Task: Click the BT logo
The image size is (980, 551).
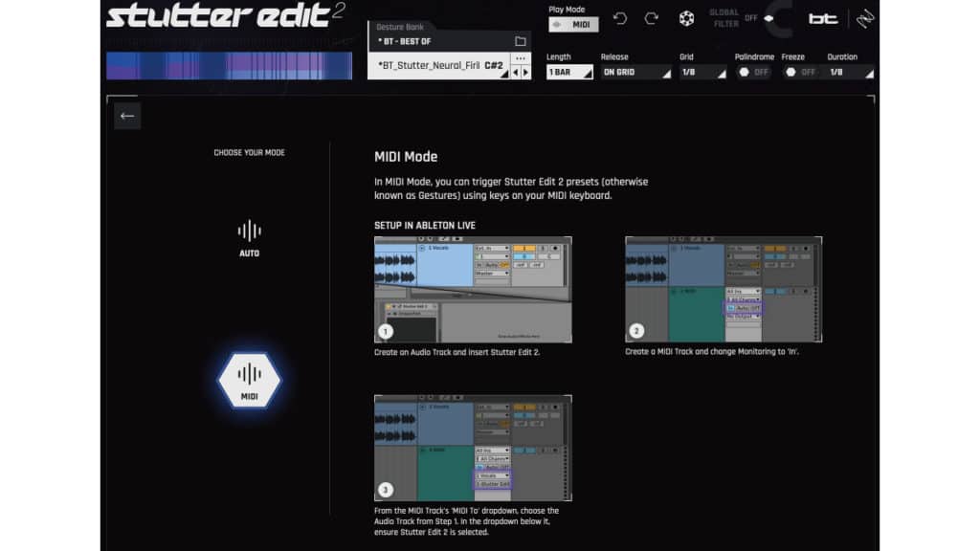Action: click(822, 19)
